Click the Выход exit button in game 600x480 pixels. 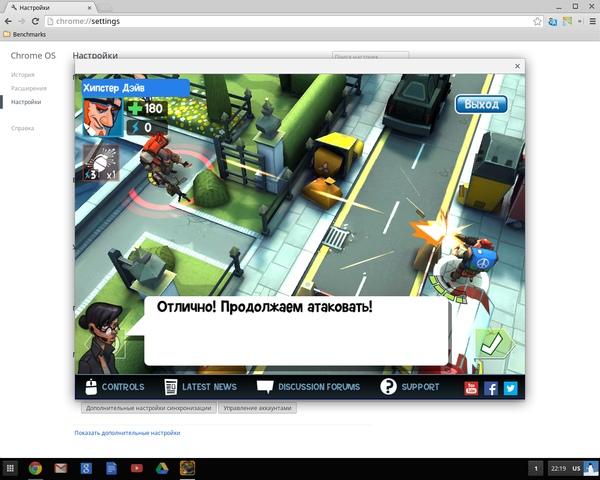click(481, 104)
